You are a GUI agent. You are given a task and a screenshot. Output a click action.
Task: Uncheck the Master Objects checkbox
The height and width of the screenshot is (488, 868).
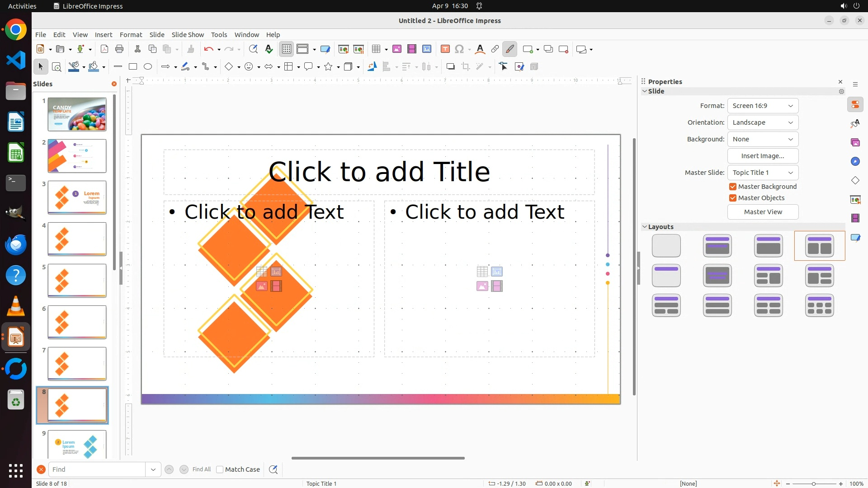733,198
